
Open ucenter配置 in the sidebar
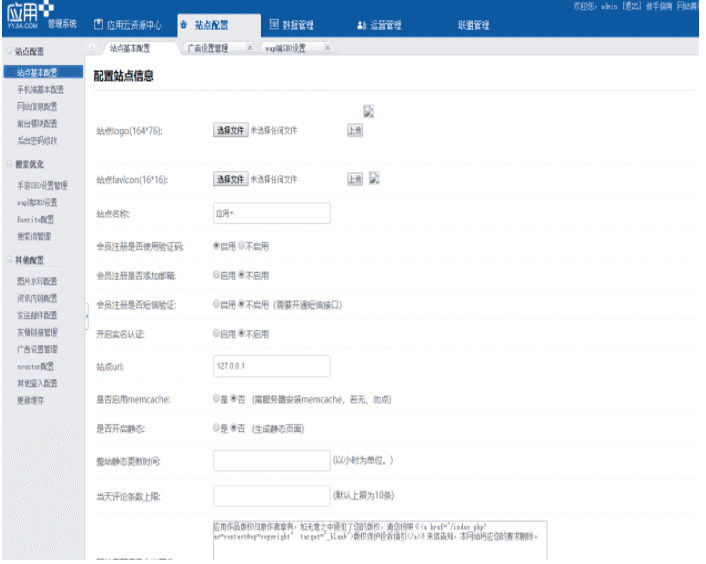(x=35, y=366)
